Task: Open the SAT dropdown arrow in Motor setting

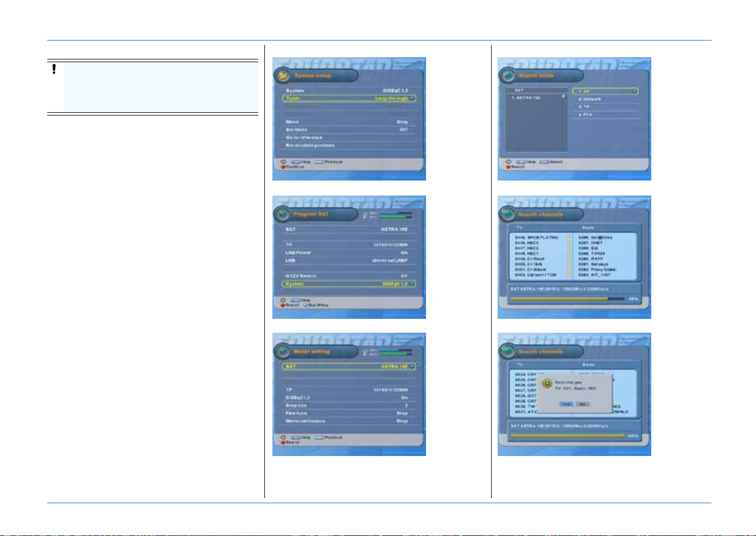Action: (x=412, y=367)
